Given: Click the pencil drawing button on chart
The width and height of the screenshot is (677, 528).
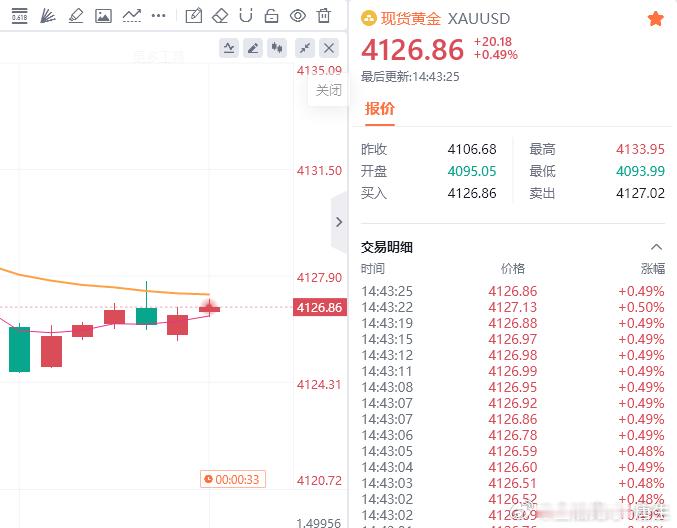Looking at the screenshot, I should (x=253, y=48).
